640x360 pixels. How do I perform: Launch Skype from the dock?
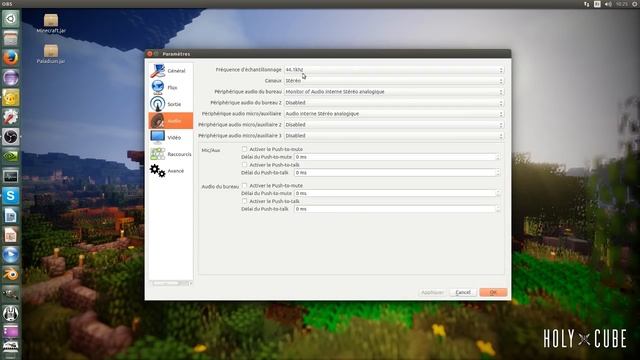click(x=11, y=196)
